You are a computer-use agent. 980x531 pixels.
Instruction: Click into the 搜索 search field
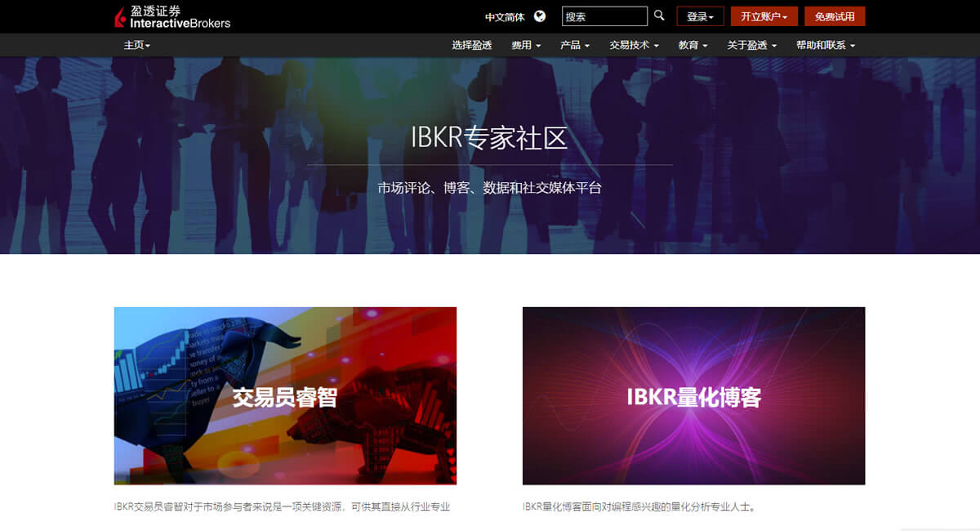[x=604, y=16]
